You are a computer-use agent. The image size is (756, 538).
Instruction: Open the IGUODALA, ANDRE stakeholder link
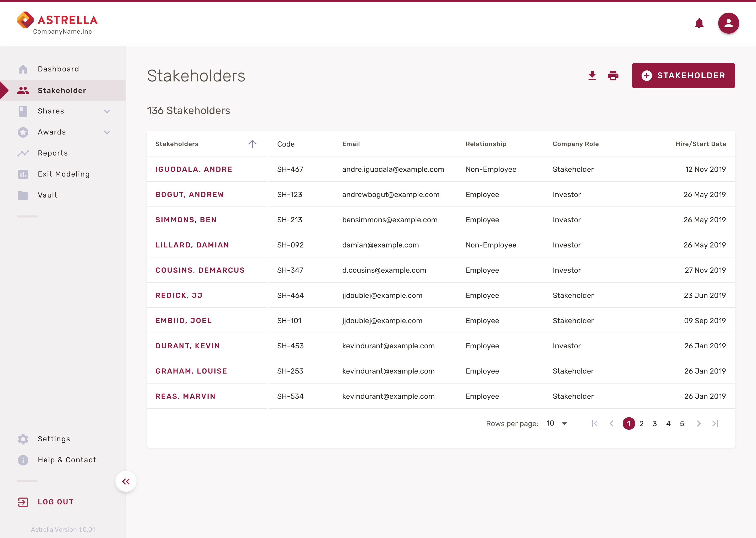[x=194, y=169]
